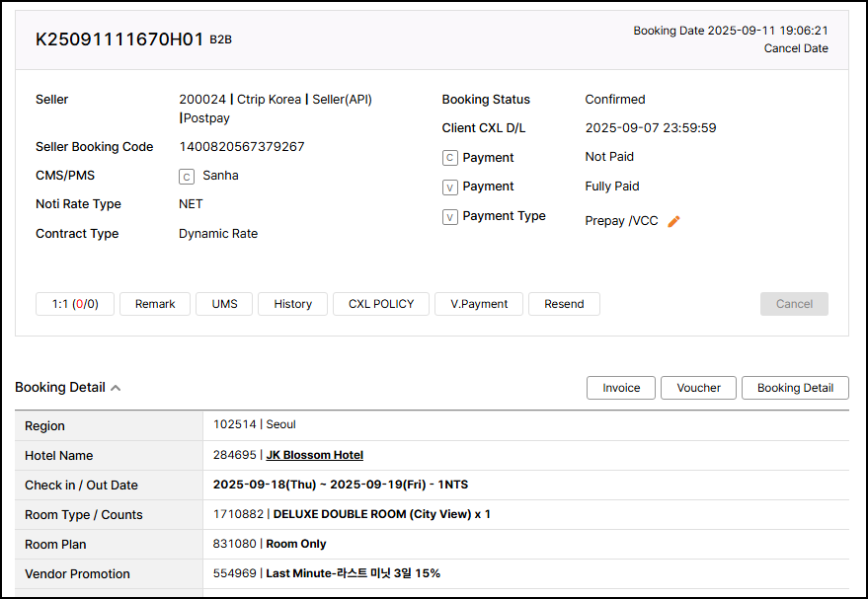This screenshot has width=868, height=599.
Task: Click the Room Type / Counts row label
Action: pos(84,514)
